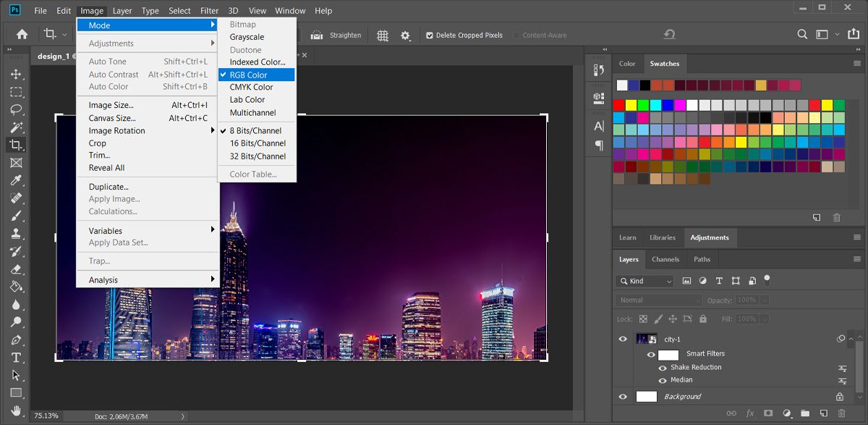Click the trash icon to delete a layer
This screenshot has height=425, width=868.
pyautogui.click(x=841, y=413)
